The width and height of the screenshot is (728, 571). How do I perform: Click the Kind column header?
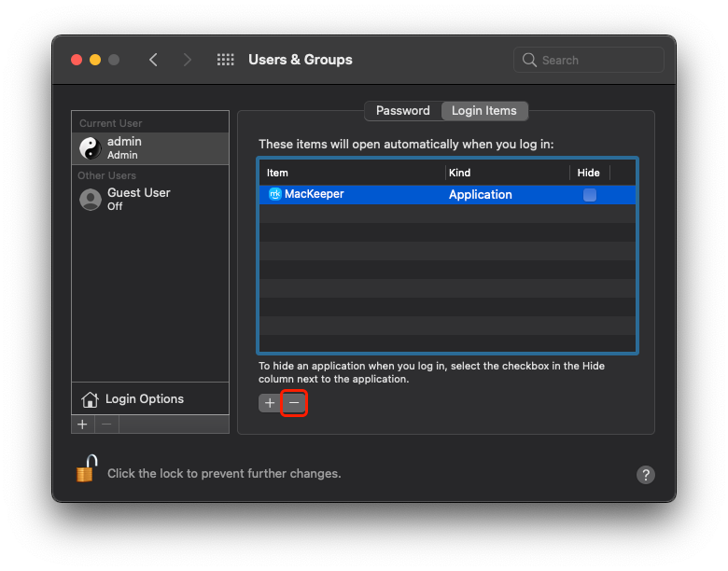(508, 173)
